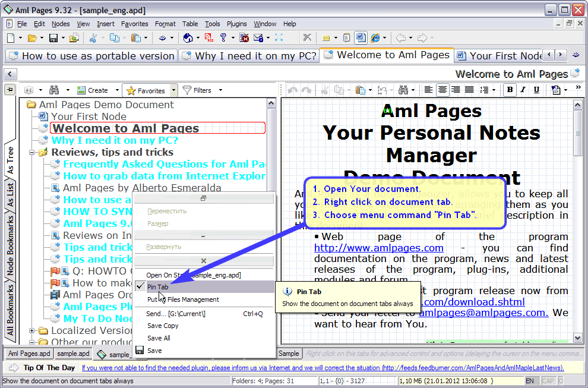Click the Back arrow navigation icon
Viewport: 588px width, 388px height.
400,37
